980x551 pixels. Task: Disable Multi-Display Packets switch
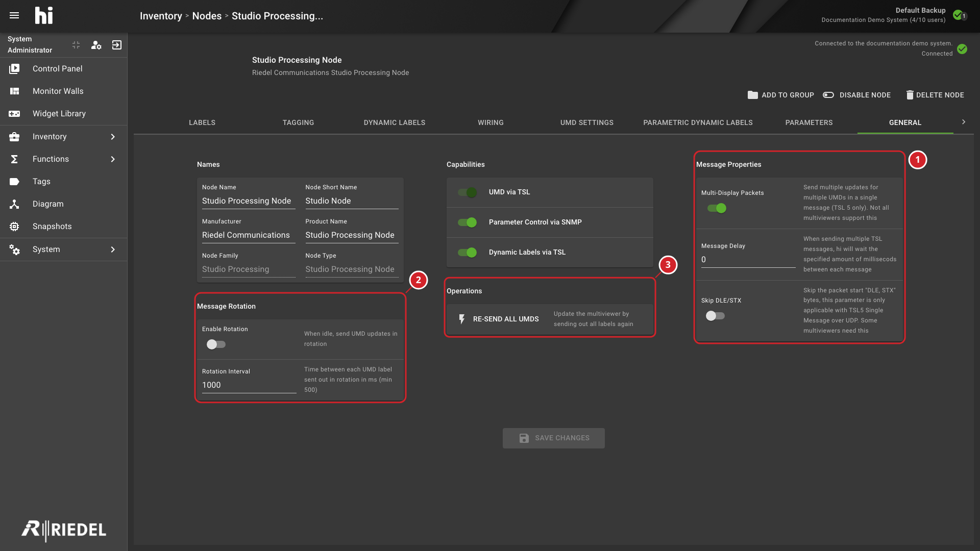717,208
